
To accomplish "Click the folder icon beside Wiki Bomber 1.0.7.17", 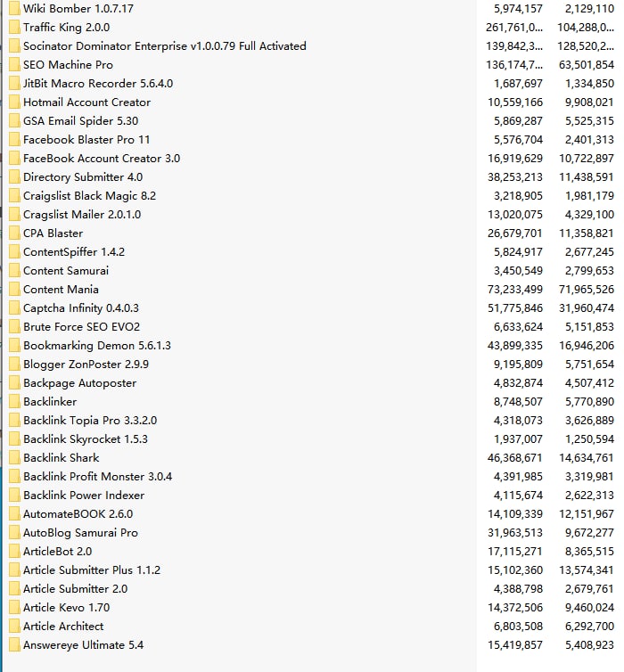I will click(x=14, y=8).
